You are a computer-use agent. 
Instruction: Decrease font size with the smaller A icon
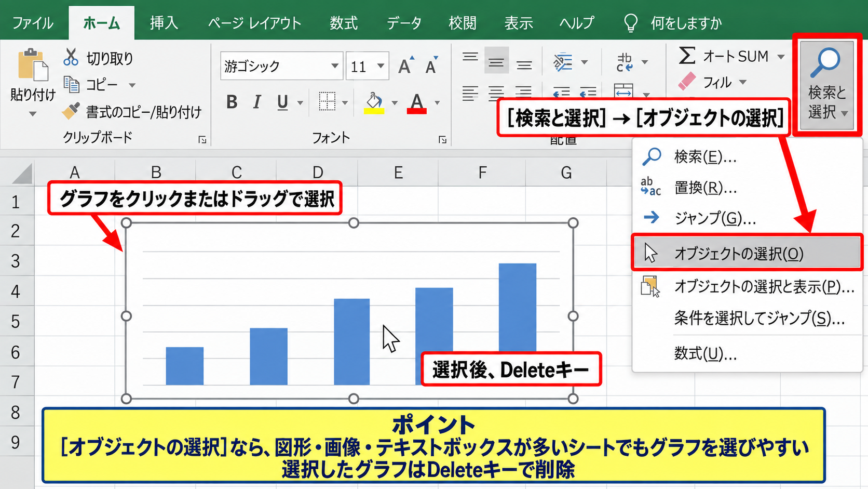(431, 65)
